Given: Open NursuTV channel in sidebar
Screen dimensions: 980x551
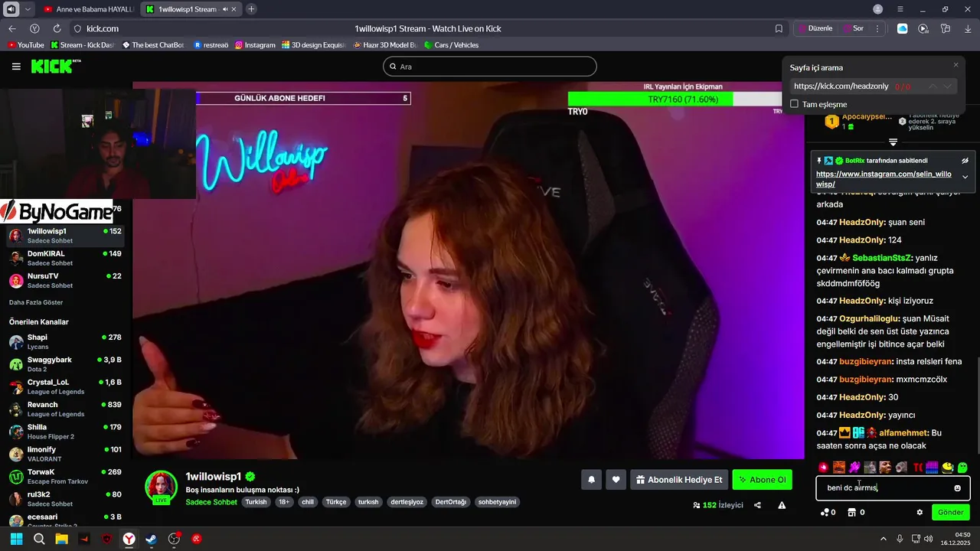Looking at the screenshot, I should point(64,280).
